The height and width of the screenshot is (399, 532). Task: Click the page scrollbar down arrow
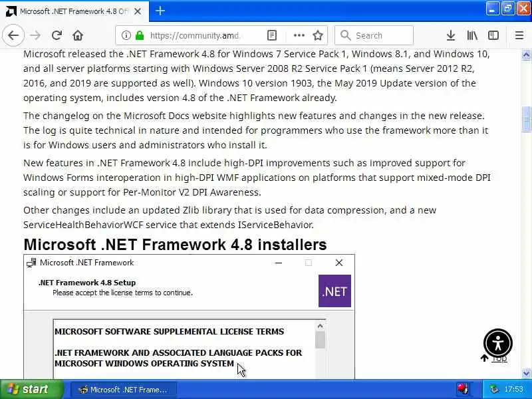(x=526, y=374)
